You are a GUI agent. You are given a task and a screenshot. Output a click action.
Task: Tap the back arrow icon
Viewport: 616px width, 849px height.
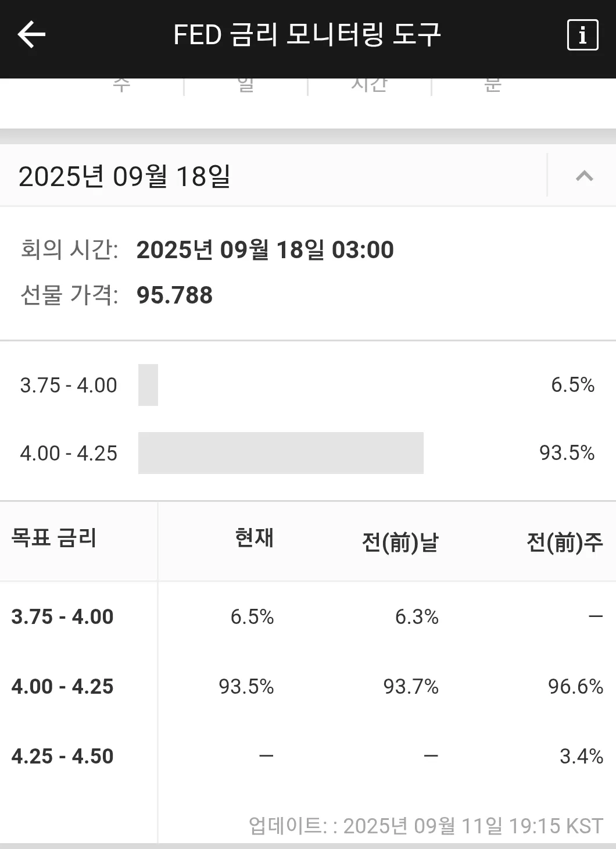point(31,35)
